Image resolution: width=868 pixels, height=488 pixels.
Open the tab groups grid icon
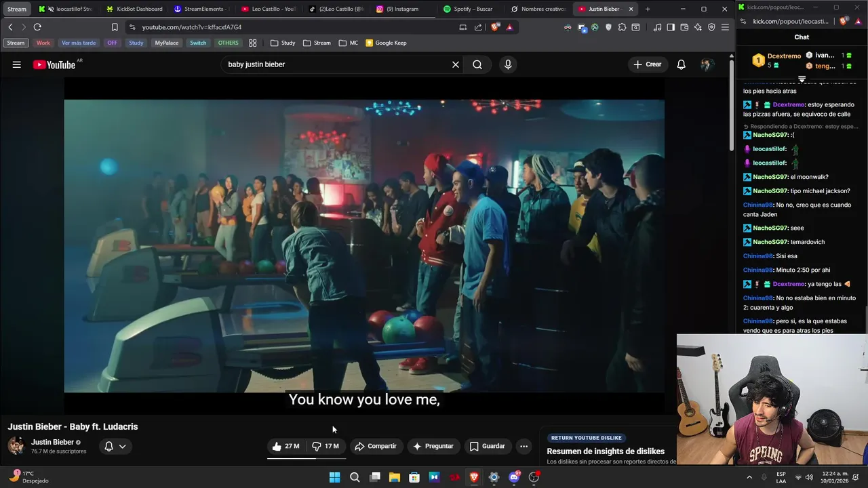click(252, 43)
